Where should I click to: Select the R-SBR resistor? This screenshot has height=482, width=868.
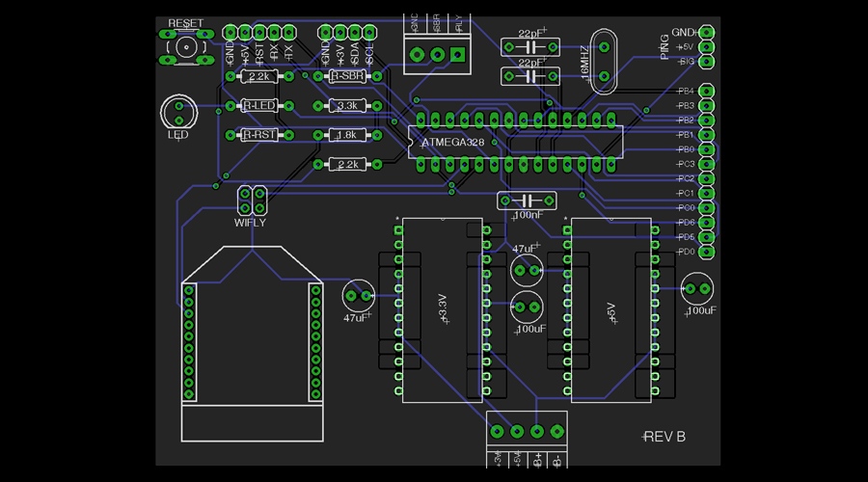(347, 75)
